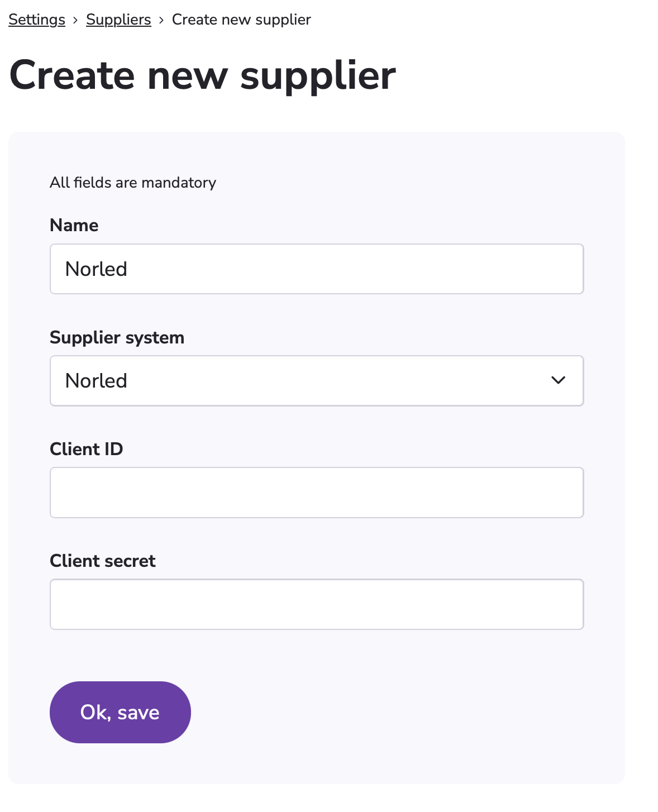
Task: Open the Suppliers breadcrumb link
Action: click(x=118, y=20)
